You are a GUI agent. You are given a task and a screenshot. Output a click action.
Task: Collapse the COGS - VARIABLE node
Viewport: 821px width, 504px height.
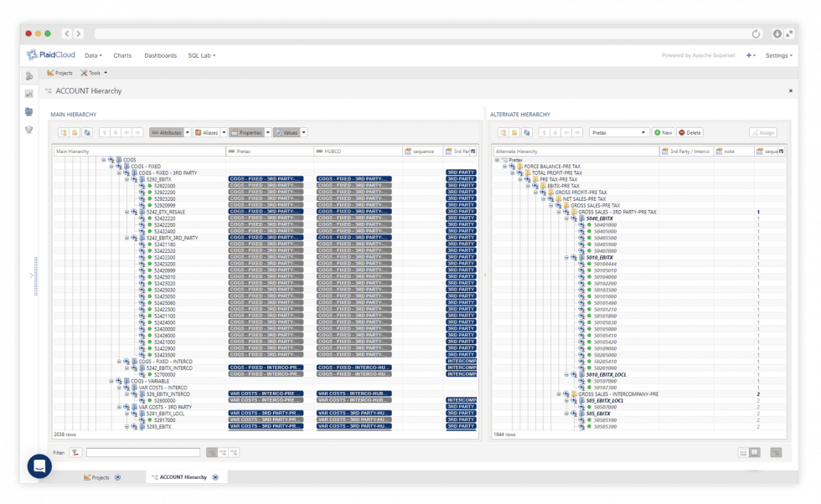point(111,382)
